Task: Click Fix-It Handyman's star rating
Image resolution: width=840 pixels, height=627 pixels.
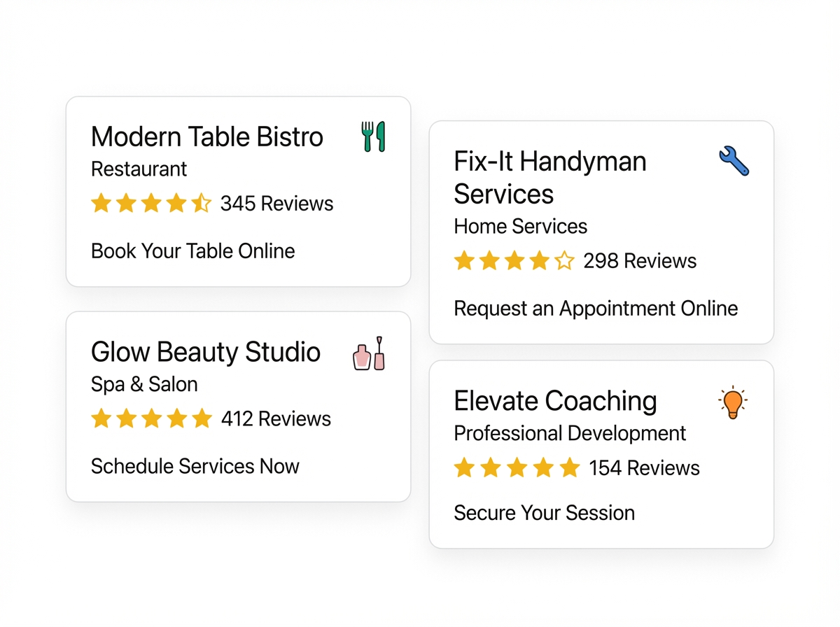Action: 514,261
